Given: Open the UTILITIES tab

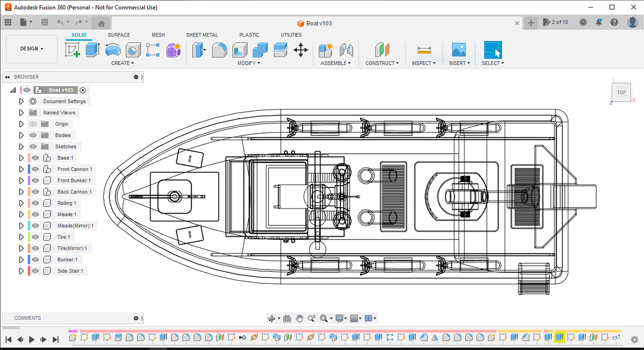Looking at the screenshot, I should [x=291, y=35].
